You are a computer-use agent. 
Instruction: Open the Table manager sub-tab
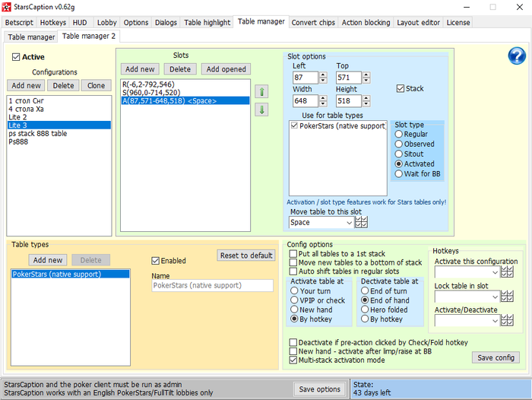[x=31, y=37]
